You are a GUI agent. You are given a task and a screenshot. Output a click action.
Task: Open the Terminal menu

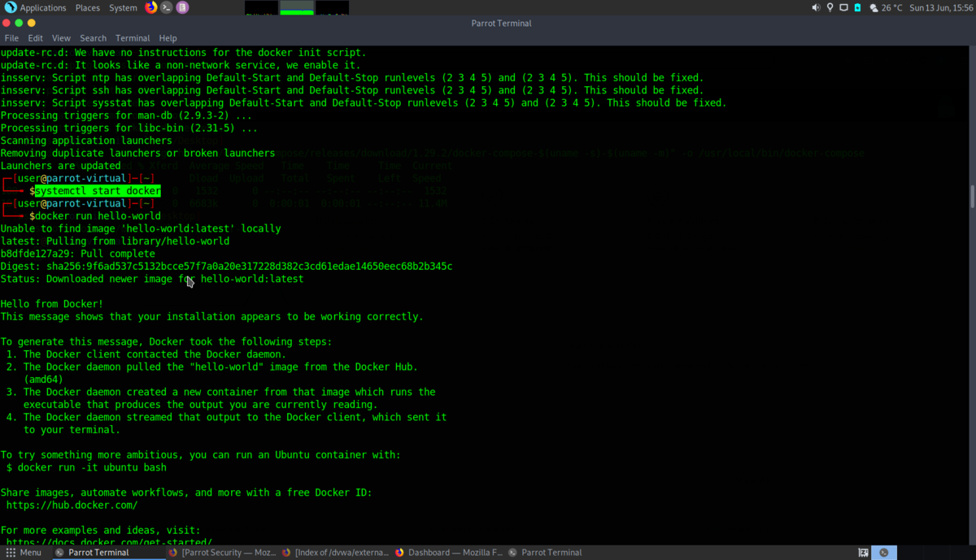click(133, 38)
